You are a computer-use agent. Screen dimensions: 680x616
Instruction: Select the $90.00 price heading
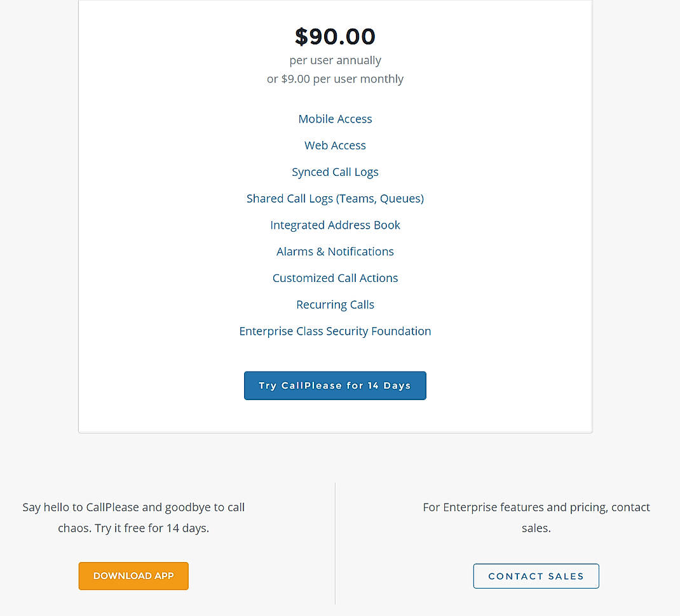(x=335, y=36)
